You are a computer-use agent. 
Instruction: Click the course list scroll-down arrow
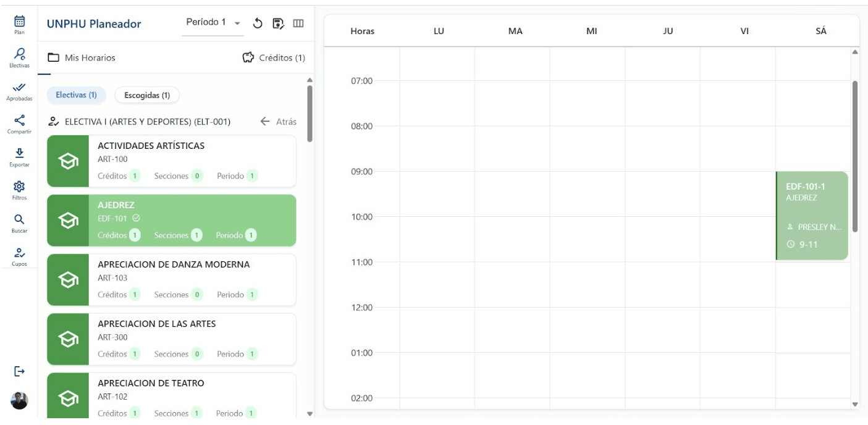(x=310, y=414)
